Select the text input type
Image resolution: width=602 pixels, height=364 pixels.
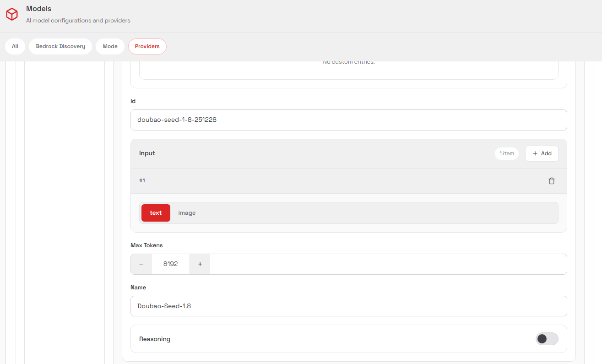(x=156, y=213)
